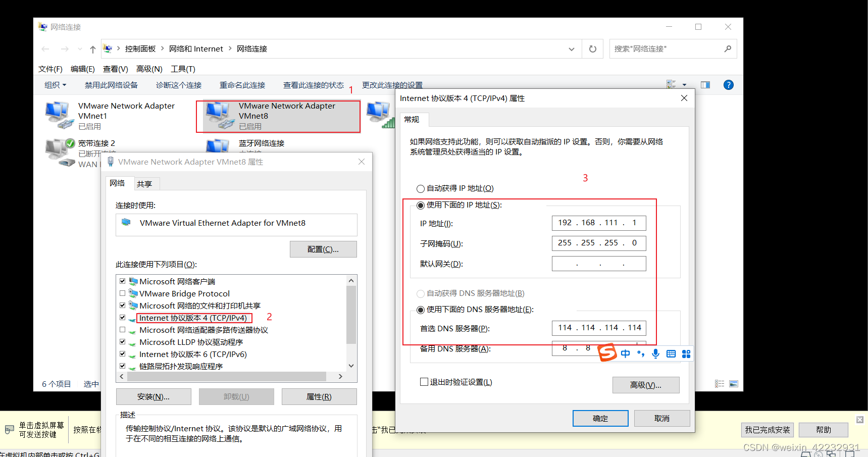
Task: Select 使用下面的 DNS 服务器地址 radio button
Action: (x=420, y=310)
